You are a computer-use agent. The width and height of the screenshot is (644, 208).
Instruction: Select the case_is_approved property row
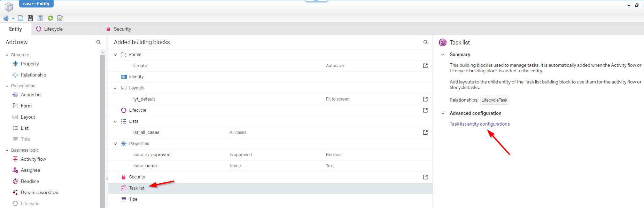click(152, 155)
